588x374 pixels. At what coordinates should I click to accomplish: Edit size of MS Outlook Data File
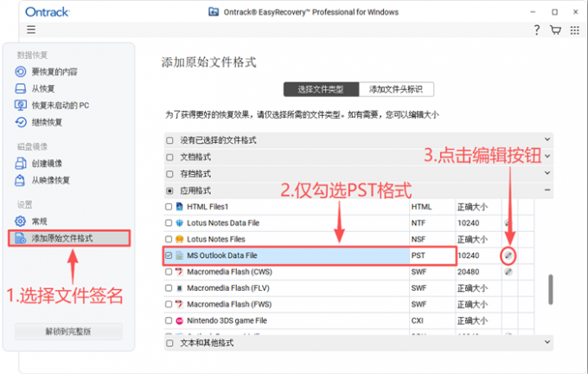508,255
